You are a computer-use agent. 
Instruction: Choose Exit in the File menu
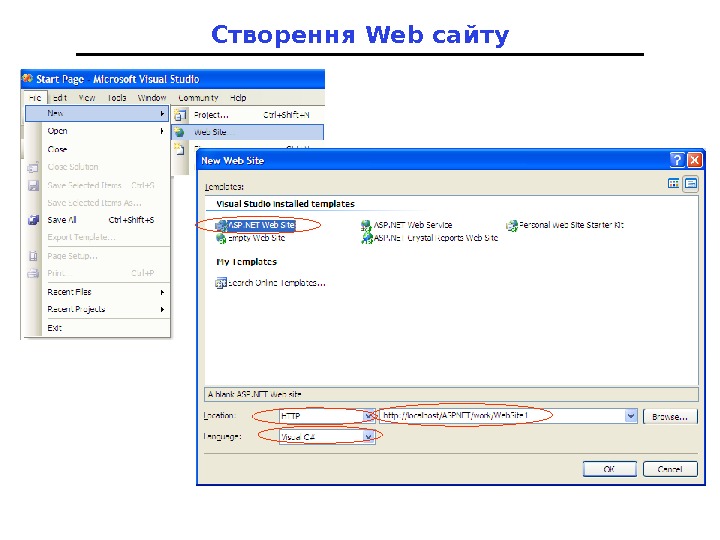[x=97, y=328]
